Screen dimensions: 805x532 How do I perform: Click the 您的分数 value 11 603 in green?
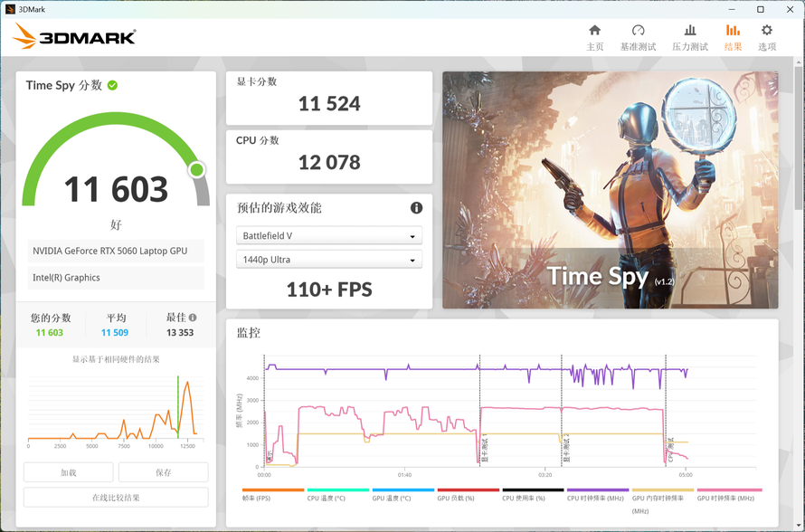pyautogui.click(x=49, y=333)
